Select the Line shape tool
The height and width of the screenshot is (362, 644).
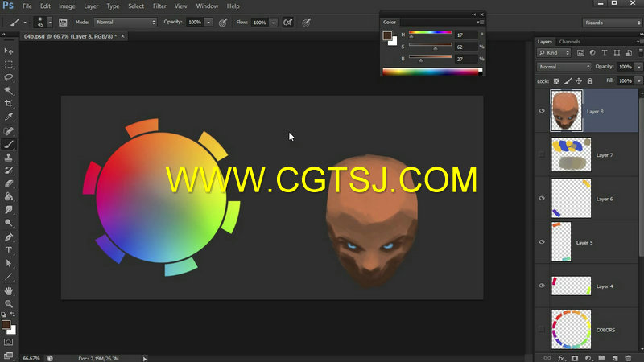coord(9,277)
